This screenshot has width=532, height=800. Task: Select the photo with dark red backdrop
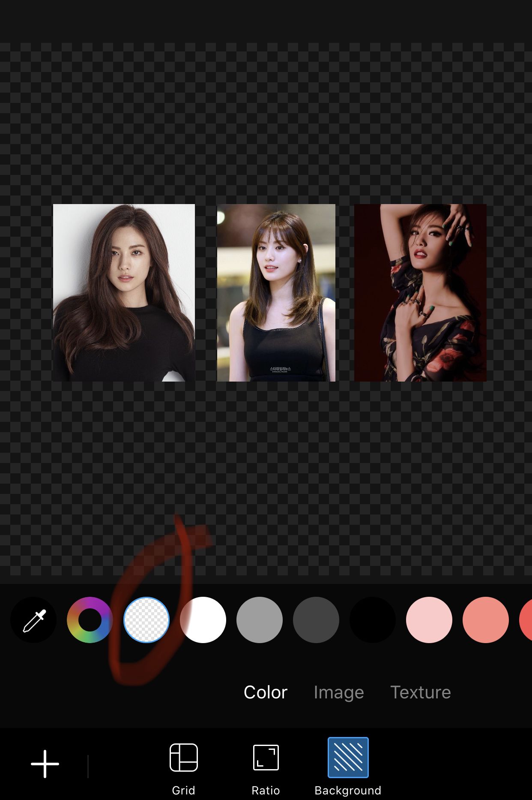point(421,293)
